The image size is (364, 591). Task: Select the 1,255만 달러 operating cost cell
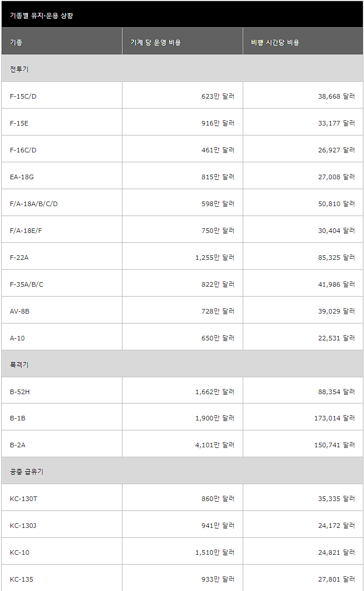tap(215, 257)
